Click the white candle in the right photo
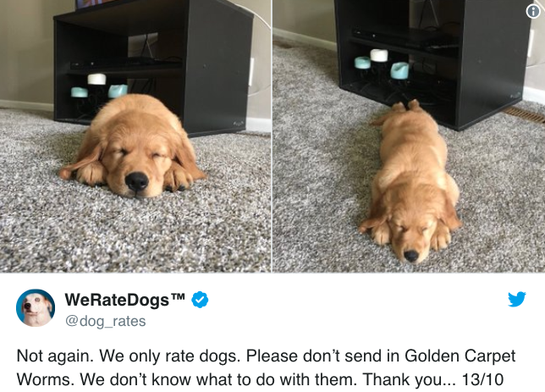The image size is (545, 392). click(x=379, y=55)
